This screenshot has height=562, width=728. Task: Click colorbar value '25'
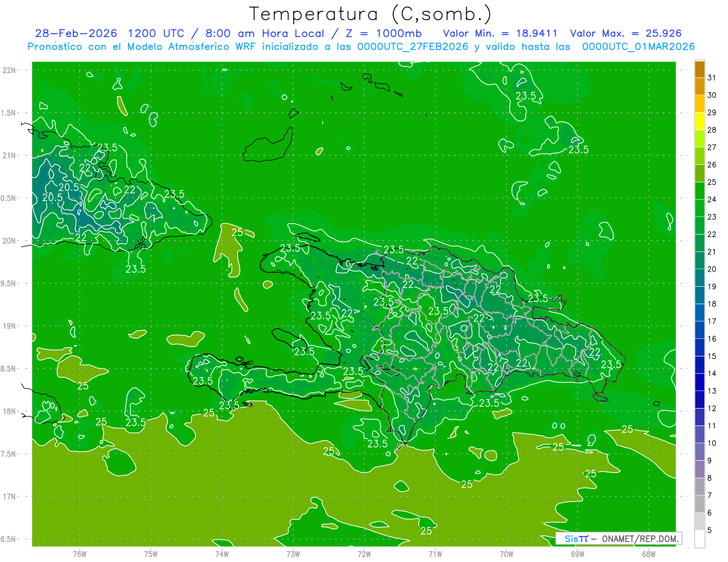click(712, 182)
